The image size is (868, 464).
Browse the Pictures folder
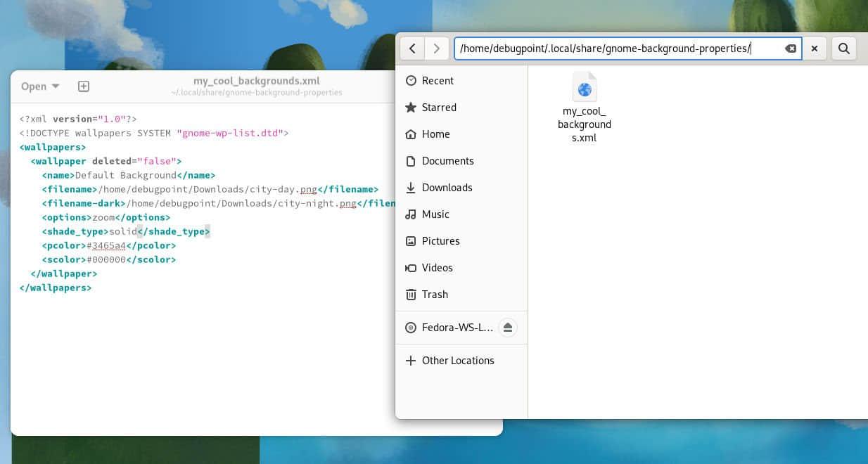click(x=440, y=241)
